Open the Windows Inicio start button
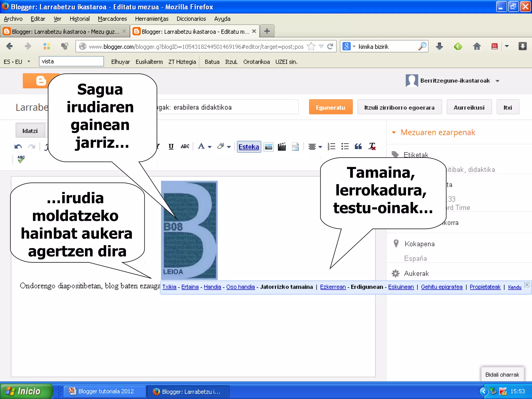Screen dimensions: 532x399 point(26,391)
